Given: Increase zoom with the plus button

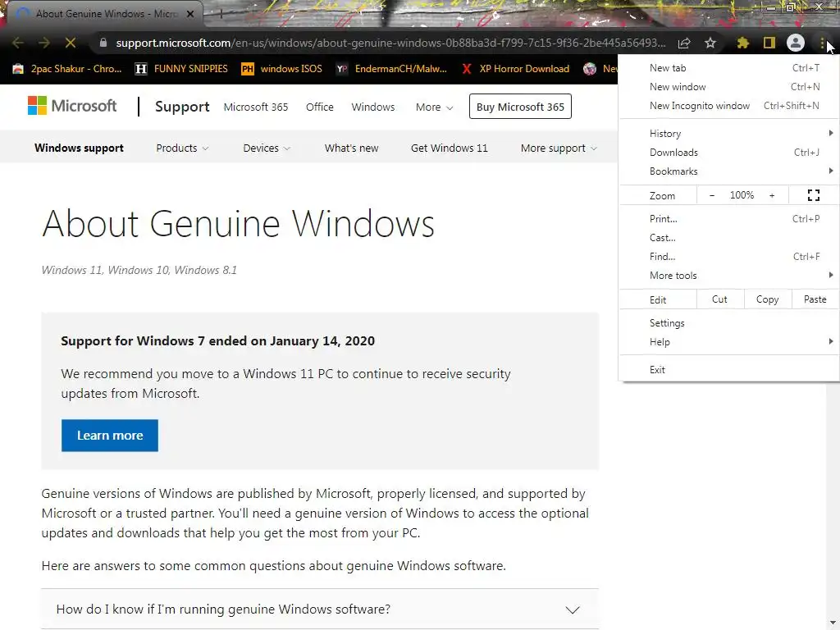Looking at the screenshot, I should 772,195.
